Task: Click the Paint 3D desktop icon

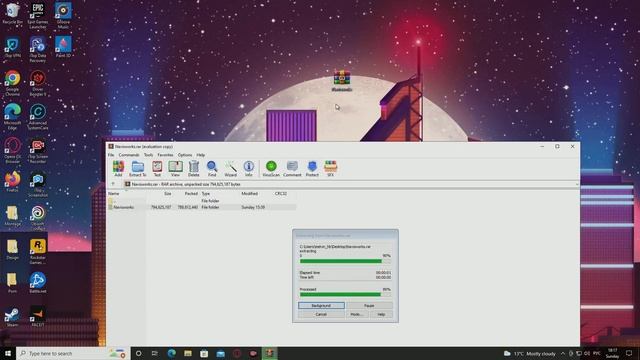Action: click(x=63, y=47)
